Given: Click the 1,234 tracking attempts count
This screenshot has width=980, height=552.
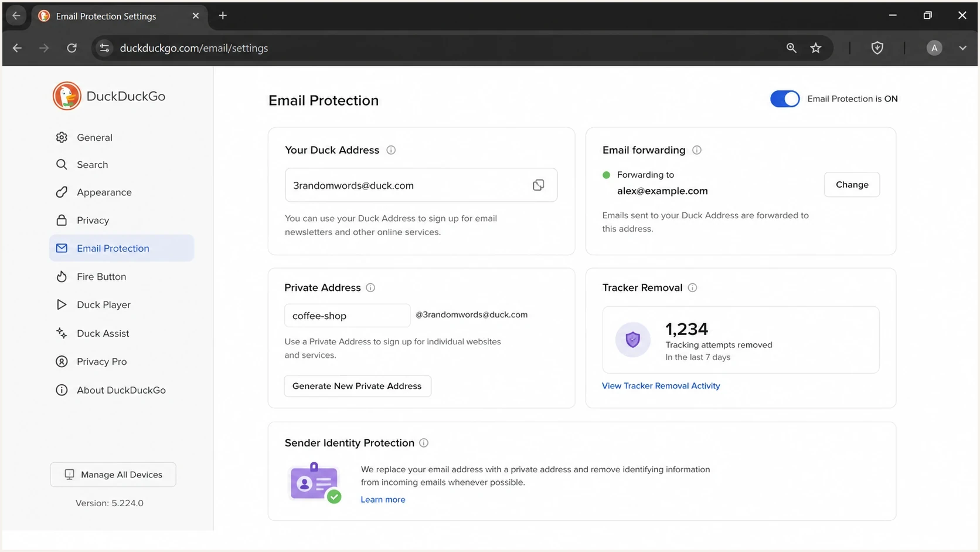Looking at the screenshot, I should pos(686,329).
